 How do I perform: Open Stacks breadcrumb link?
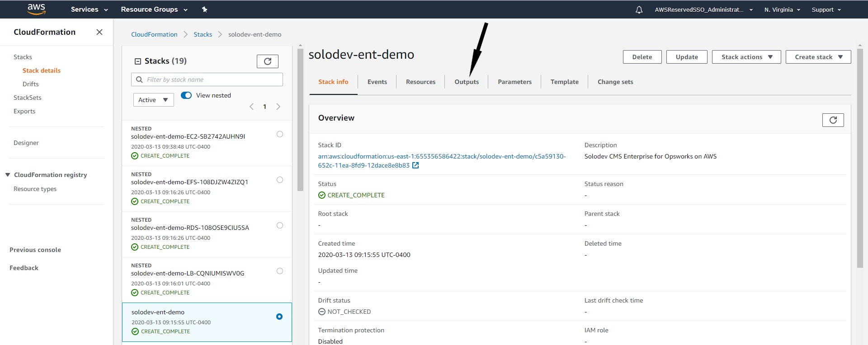(x=203, y=34)
